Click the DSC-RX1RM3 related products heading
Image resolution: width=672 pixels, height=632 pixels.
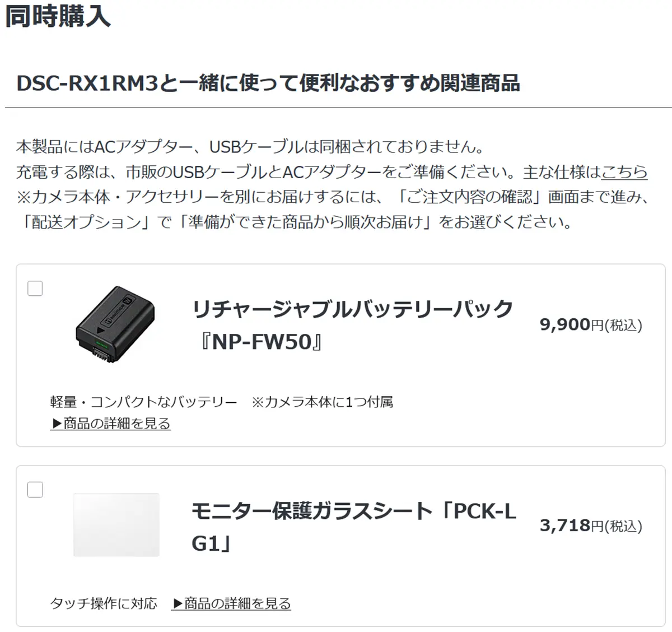click(x=268, y=83)
